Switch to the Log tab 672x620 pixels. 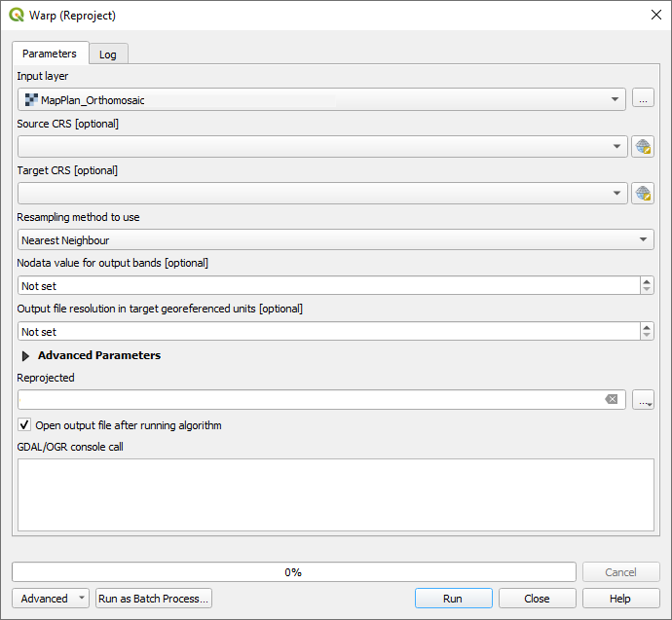point(108,55)
